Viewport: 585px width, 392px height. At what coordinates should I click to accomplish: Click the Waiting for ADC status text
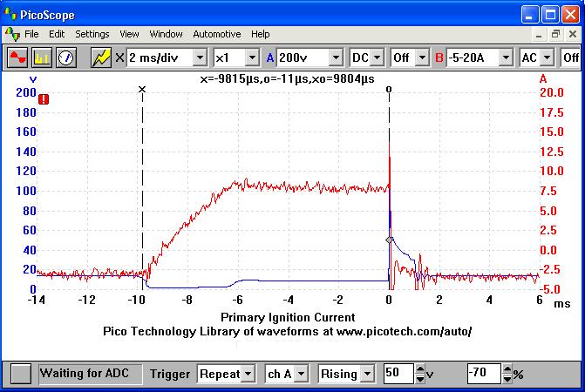[85, 374]
